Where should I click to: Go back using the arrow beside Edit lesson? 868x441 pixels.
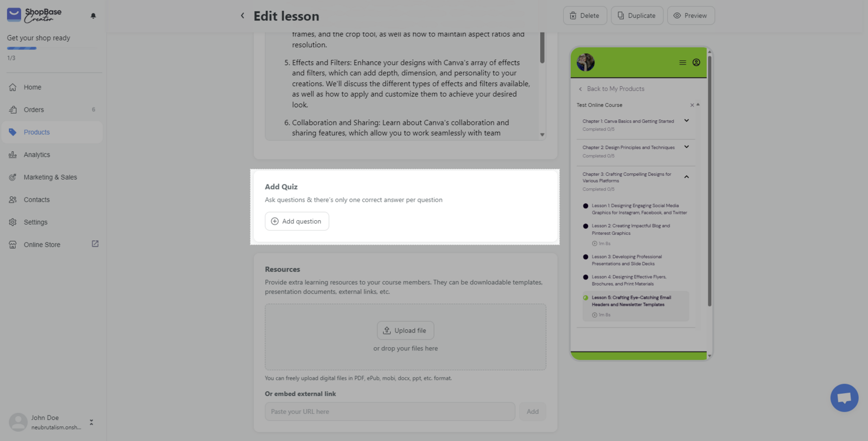point(242,16)
